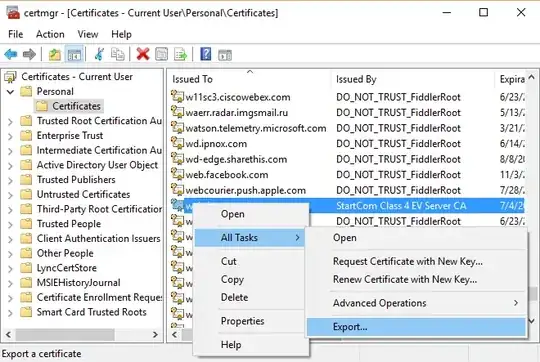The height and width of the screenshot is (362, 540).
Task: Click the red Delete X toolbar icon
Action: coord(143,54)
